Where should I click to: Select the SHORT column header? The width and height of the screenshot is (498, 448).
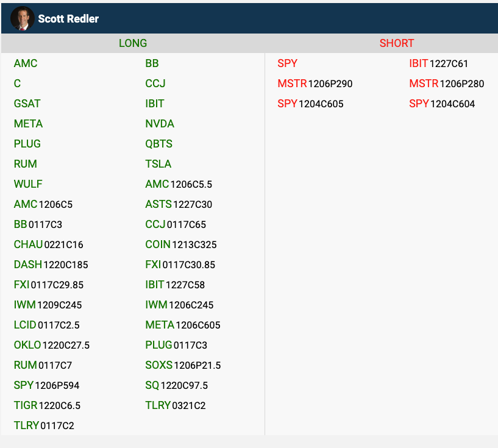pos(397,43)
